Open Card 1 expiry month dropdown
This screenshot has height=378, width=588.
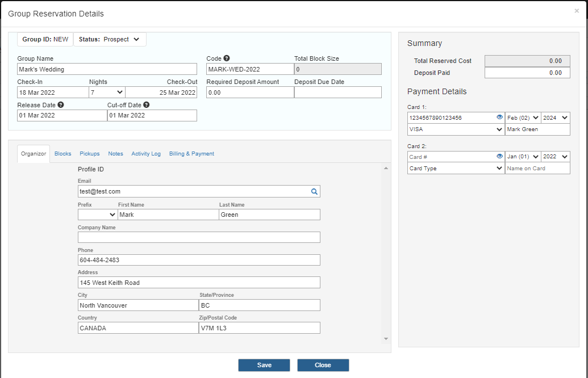tap(523, 117)
